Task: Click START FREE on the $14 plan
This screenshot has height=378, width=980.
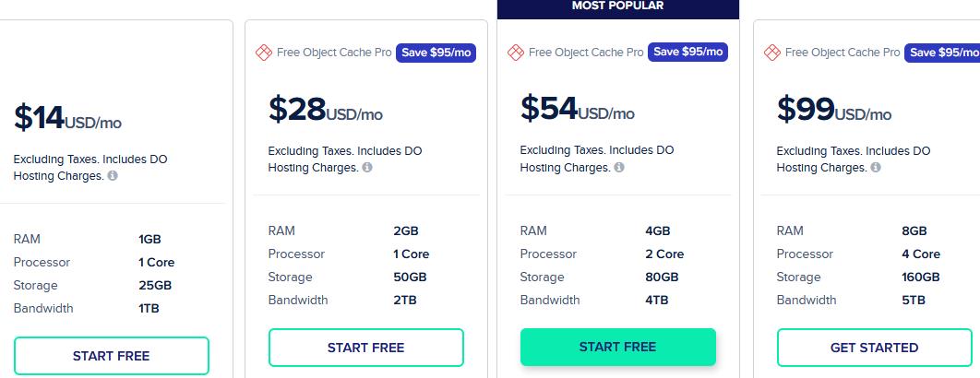Action: [x=112, y=356]
